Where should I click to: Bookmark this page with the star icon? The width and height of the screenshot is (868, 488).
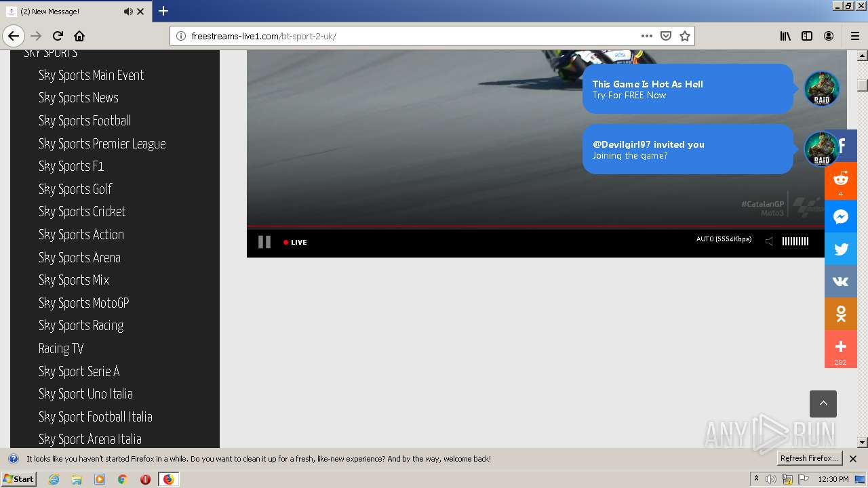(685, 36)
